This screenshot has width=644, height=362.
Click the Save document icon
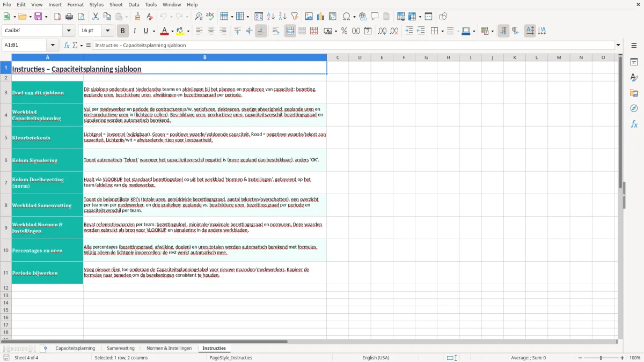coord(38,17)
